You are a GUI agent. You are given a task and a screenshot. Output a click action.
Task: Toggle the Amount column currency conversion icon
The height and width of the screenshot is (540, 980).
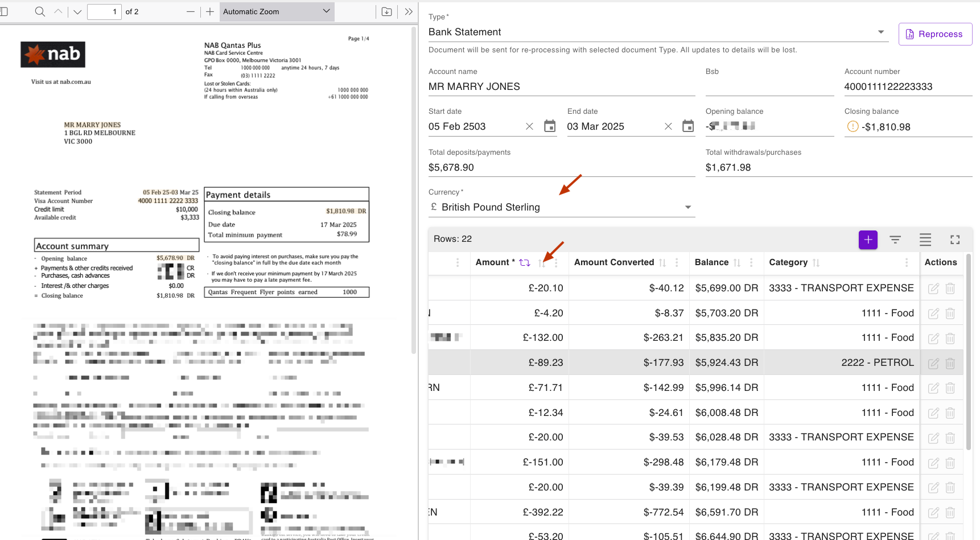pyautogui.click(x=525, y=262)
